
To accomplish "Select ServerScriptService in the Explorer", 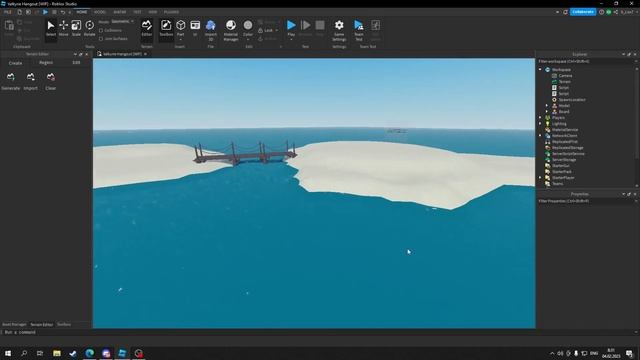I will click(x=568, y=154).
